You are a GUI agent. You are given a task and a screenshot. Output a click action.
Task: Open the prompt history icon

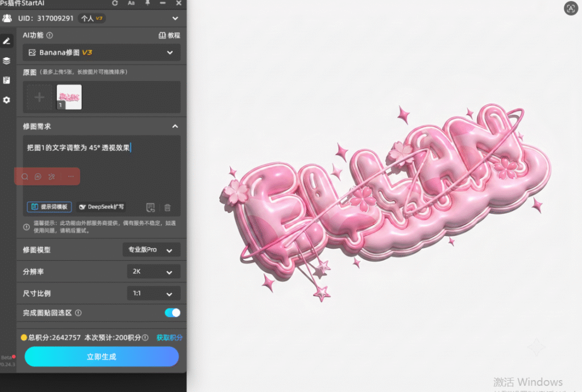[150, 207]
